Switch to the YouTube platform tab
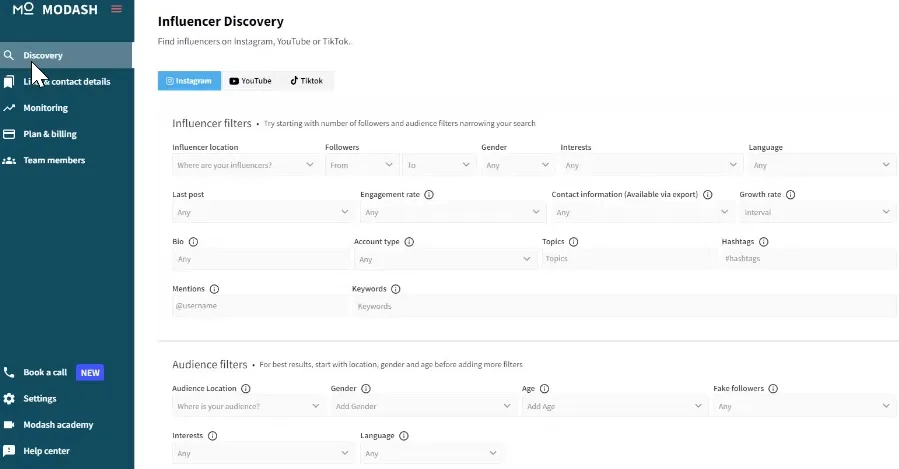Image resolution: width=899 pixels, height=469 pixels. [x=251, y=81]
